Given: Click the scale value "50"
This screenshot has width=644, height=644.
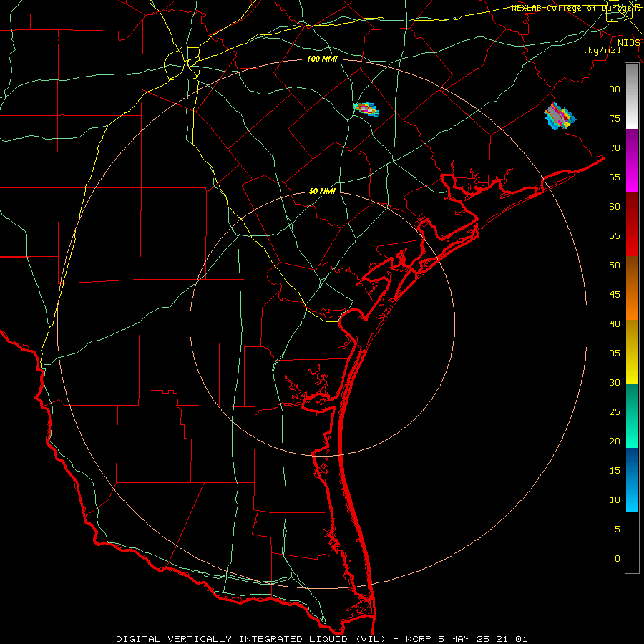Looking at the screenshot, I should pyautogui.click(x=615, y=265).
